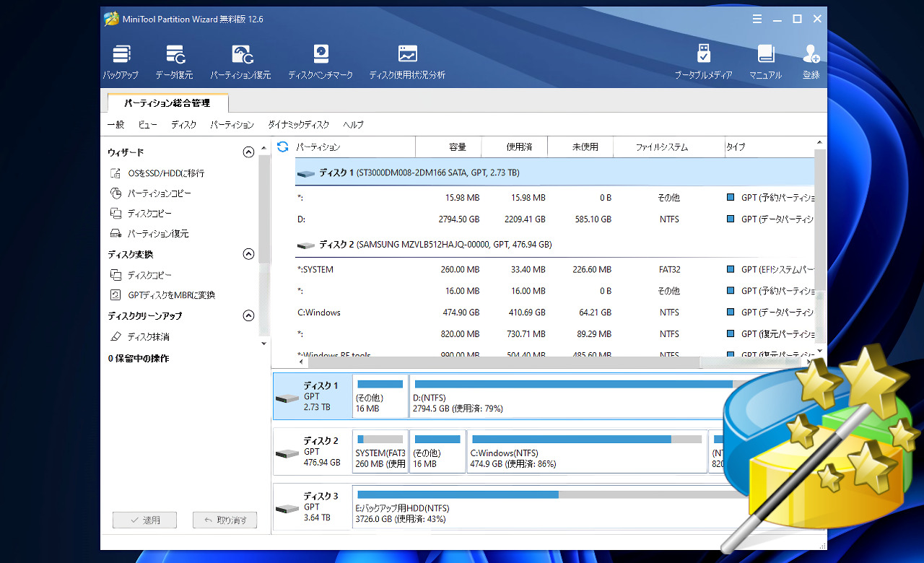
Task: Select the C:Windows partition row
Action: [x=555, y=313]
